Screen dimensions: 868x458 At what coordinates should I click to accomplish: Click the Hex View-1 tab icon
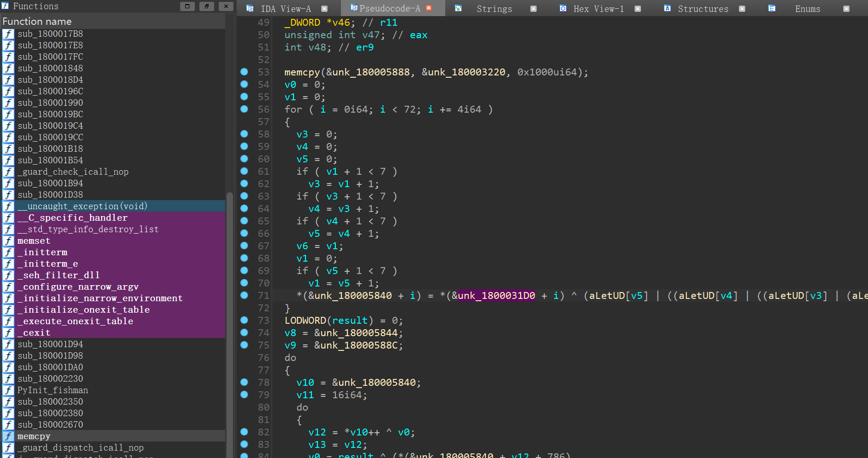[x=563, y=8]
